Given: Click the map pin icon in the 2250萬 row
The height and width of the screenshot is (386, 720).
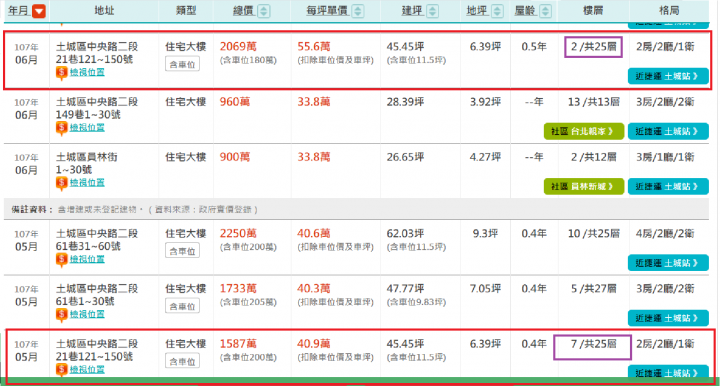Looking at the screenshot, I should point(62,260).
